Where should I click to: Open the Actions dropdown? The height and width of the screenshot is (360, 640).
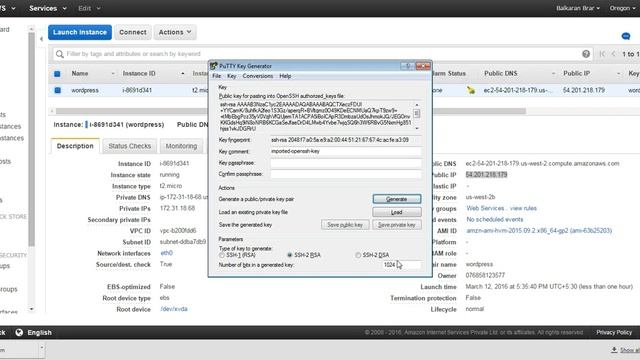[x=175, y=32]
